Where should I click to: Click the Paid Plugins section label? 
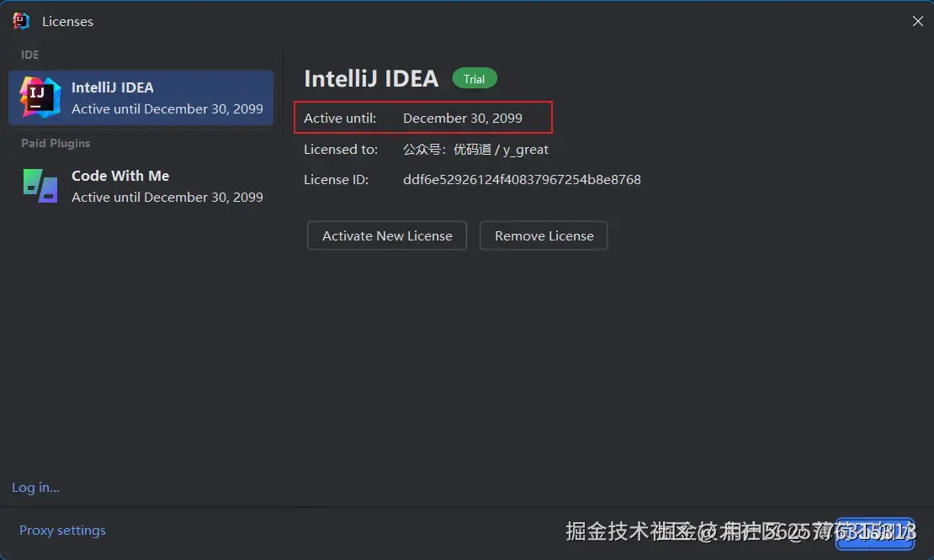(x=56, y=144)
